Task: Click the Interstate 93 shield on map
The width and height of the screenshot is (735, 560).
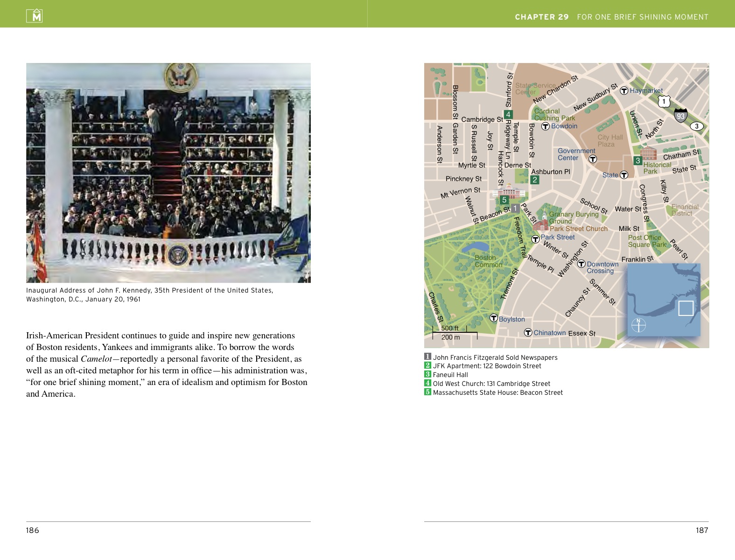Action: click(681, 115)
